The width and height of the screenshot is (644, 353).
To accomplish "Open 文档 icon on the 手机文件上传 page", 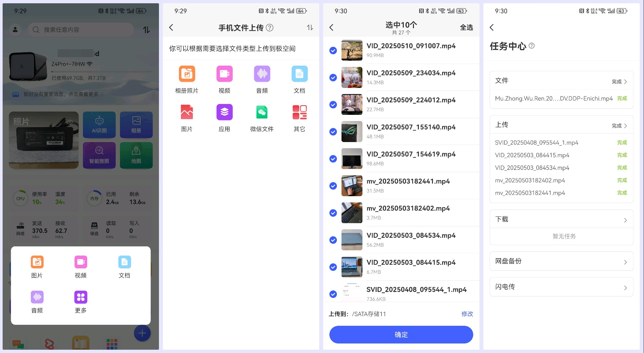I will [300, 74].
